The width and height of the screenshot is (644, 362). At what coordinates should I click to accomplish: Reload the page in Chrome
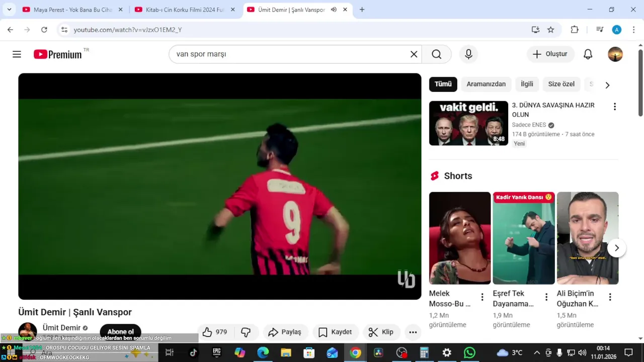point(44,30)
